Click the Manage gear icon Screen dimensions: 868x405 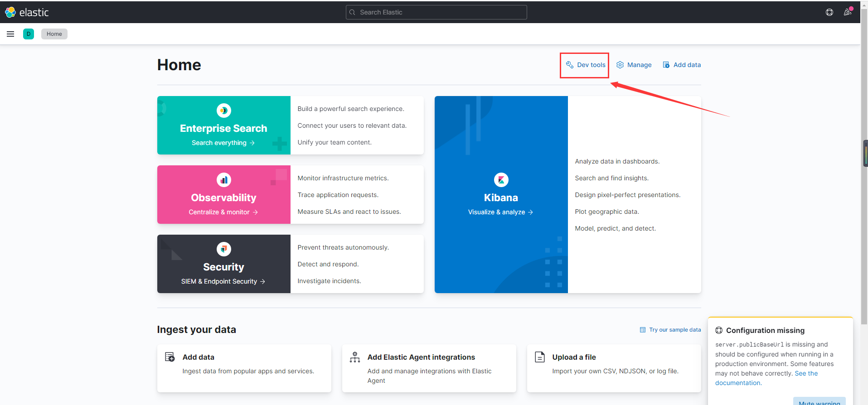(x=620, y=65)
